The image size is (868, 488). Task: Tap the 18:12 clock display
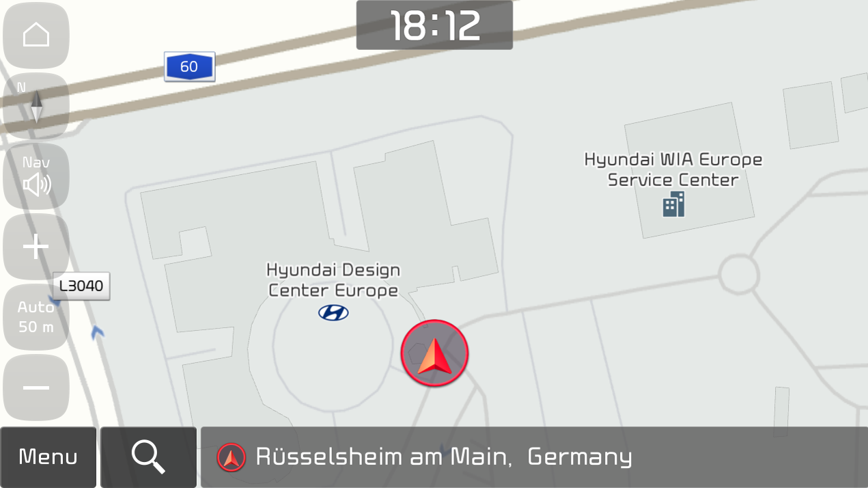(434, 25)
